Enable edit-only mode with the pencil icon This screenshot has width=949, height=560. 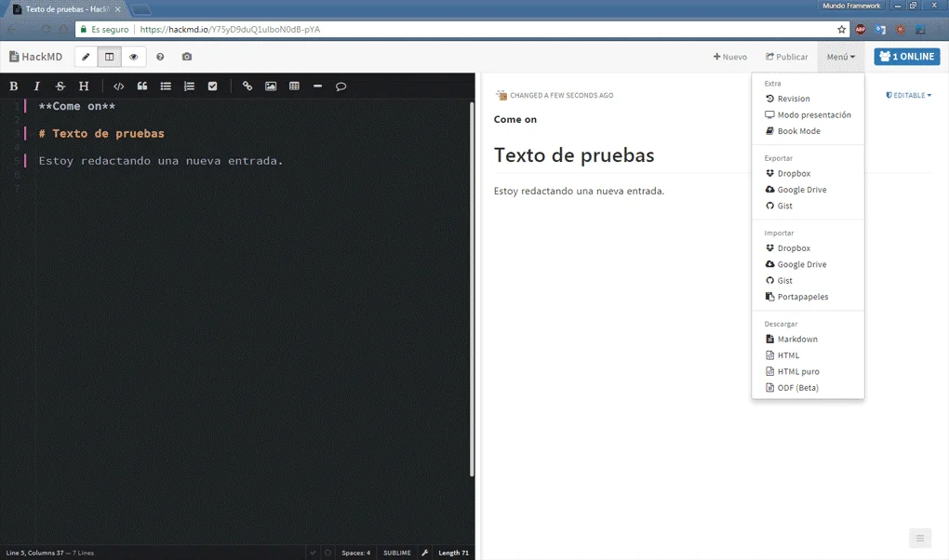pos(86,56)
